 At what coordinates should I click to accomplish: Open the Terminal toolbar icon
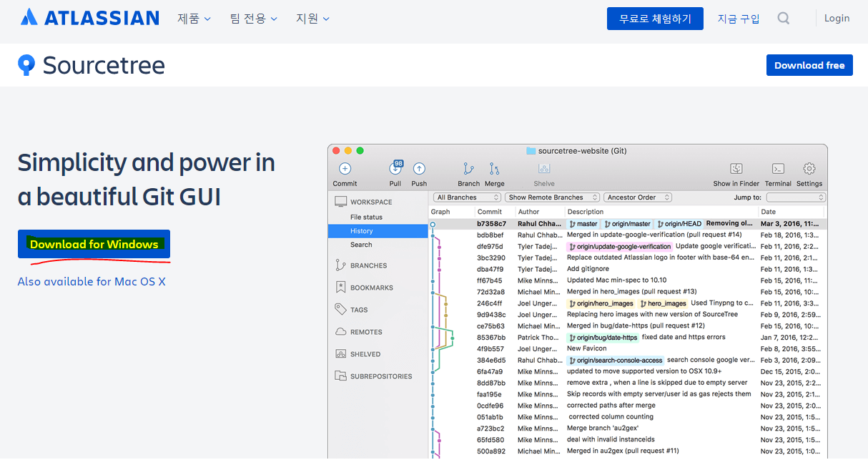pos(778,169)
